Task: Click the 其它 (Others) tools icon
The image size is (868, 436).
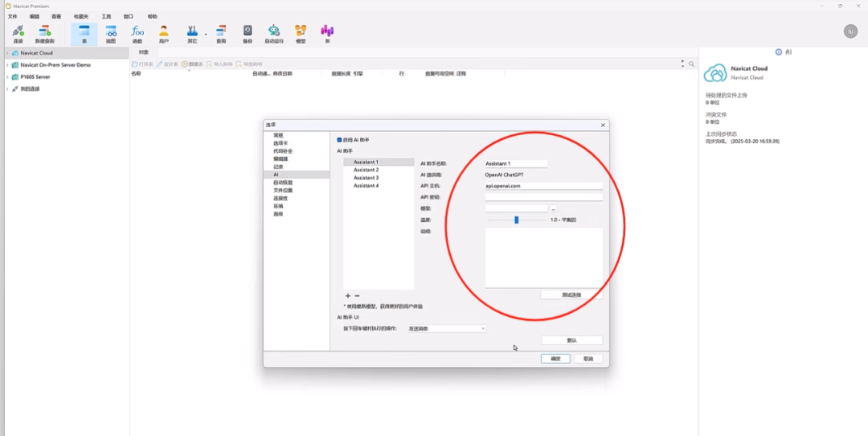Action: pos(192,34)
